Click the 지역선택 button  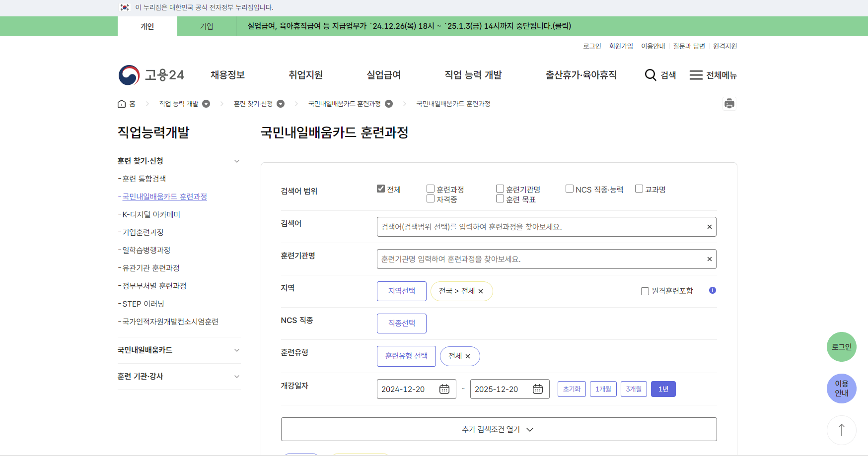pos(401,291)
